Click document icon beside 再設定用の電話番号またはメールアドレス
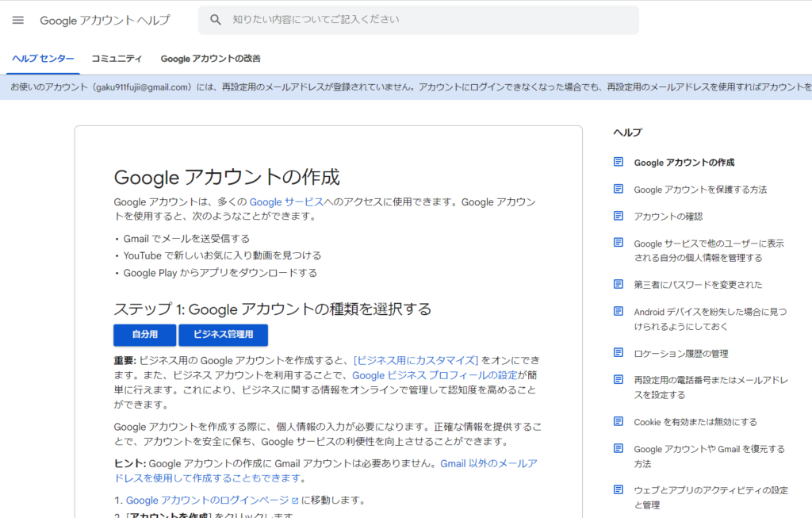Screen dimensions: 812x518 (619, 380)
